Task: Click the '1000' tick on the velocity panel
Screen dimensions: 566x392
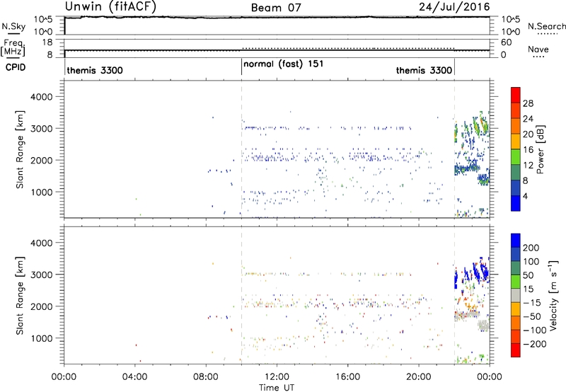Action: (41, 338)
